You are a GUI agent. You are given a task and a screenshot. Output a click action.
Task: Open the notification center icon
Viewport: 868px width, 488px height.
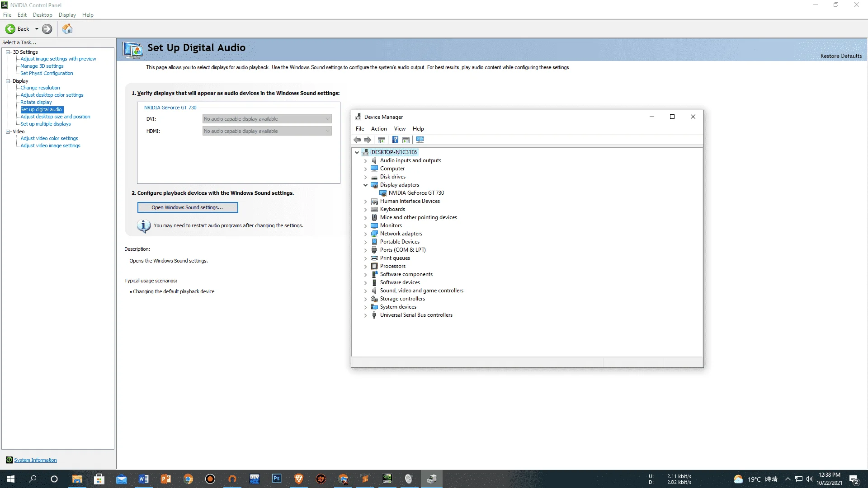(854, 479)
